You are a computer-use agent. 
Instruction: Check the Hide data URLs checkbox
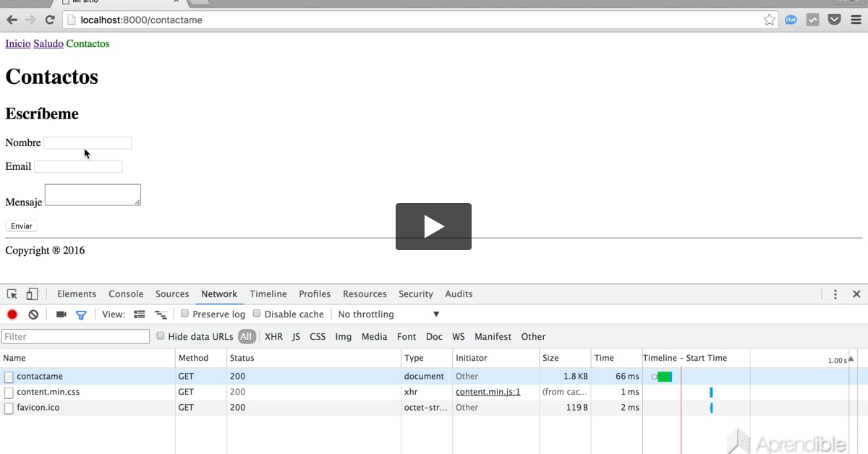(x=161, y=336)
